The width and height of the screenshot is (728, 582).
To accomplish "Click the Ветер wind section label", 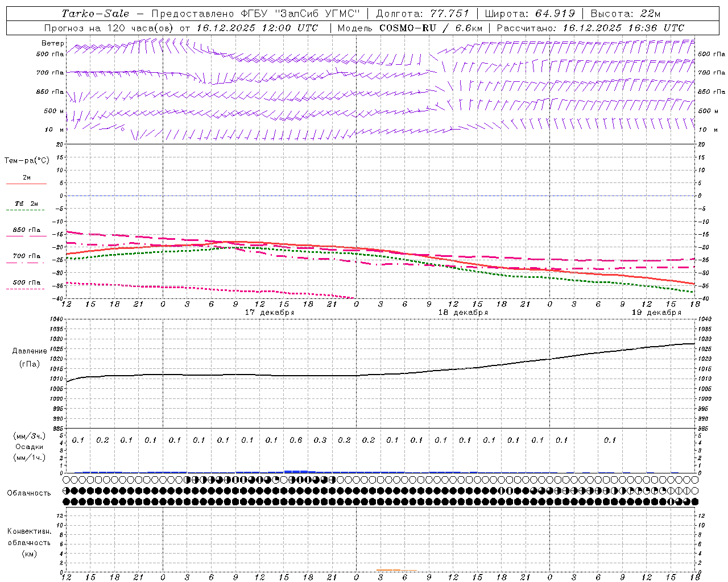I will point(53,43).
